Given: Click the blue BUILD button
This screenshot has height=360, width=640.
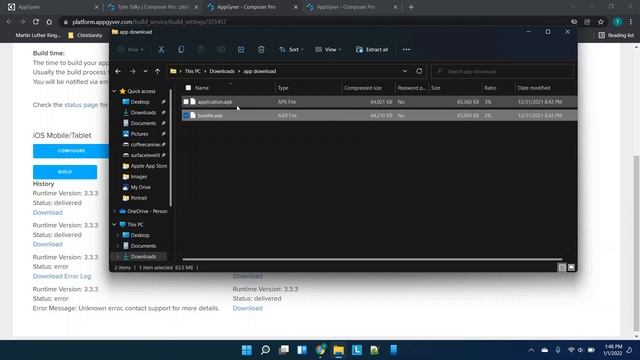Looking at the screenshot, I should [x=65, y=172].
